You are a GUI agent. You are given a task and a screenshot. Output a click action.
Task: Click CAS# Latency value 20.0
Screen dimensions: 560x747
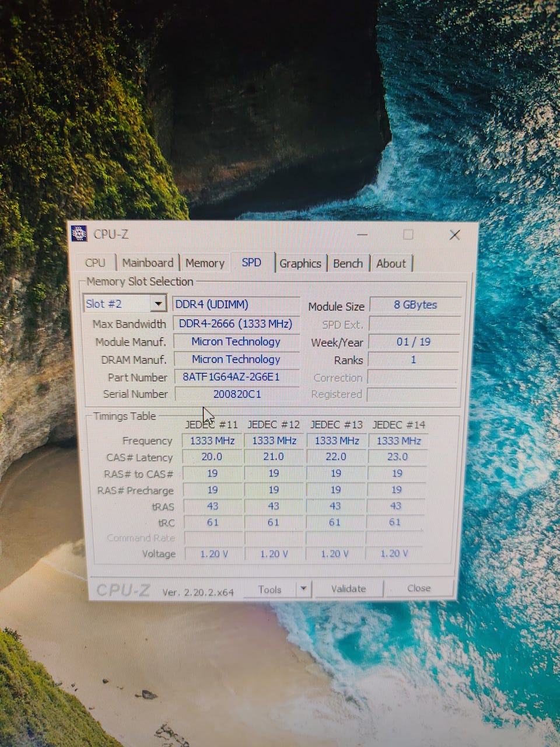tap(212, 457)
